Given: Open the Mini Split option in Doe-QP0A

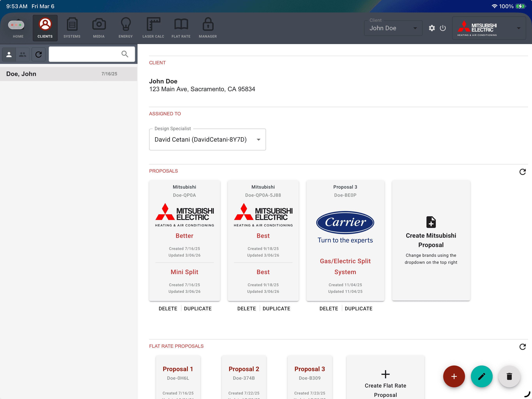Looking at the screenshot, I should coord(184,272).
